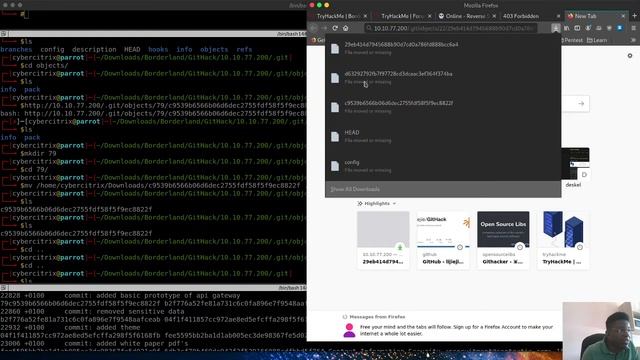Close the first TryHackMe tab
The height and width of the screenshot is (360, 640).
365,16
